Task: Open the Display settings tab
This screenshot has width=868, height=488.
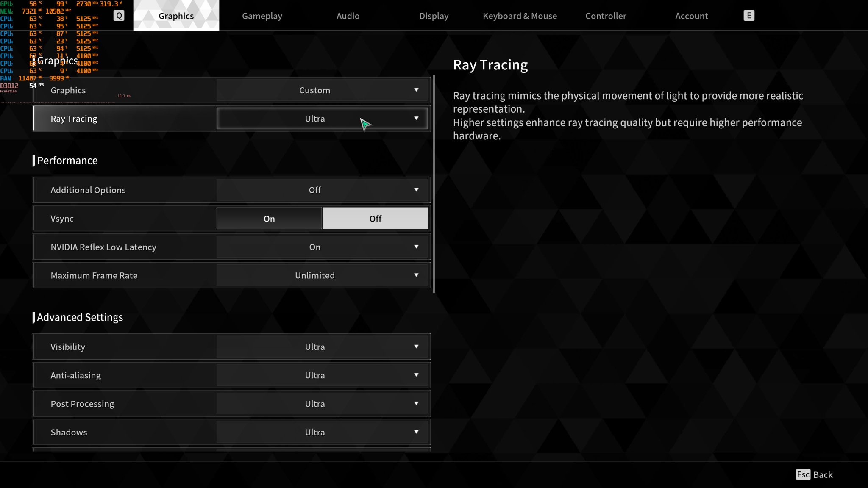Action: coord(434,16)
